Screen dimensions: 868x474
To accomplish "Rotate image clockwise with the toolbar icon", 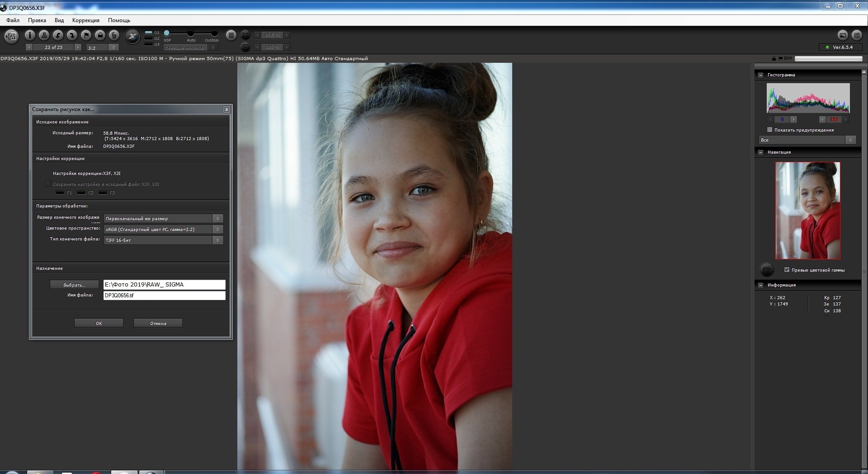I will click(x=72, y=35).
